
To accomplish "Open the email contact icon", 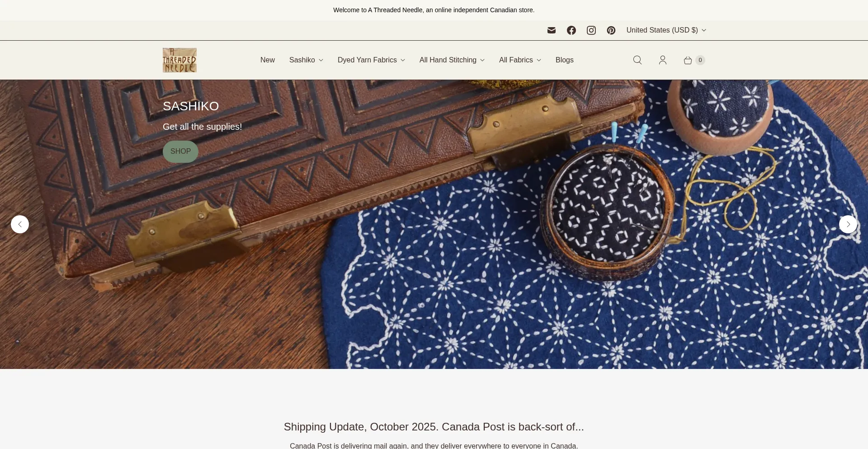I will tap(551, 30).
